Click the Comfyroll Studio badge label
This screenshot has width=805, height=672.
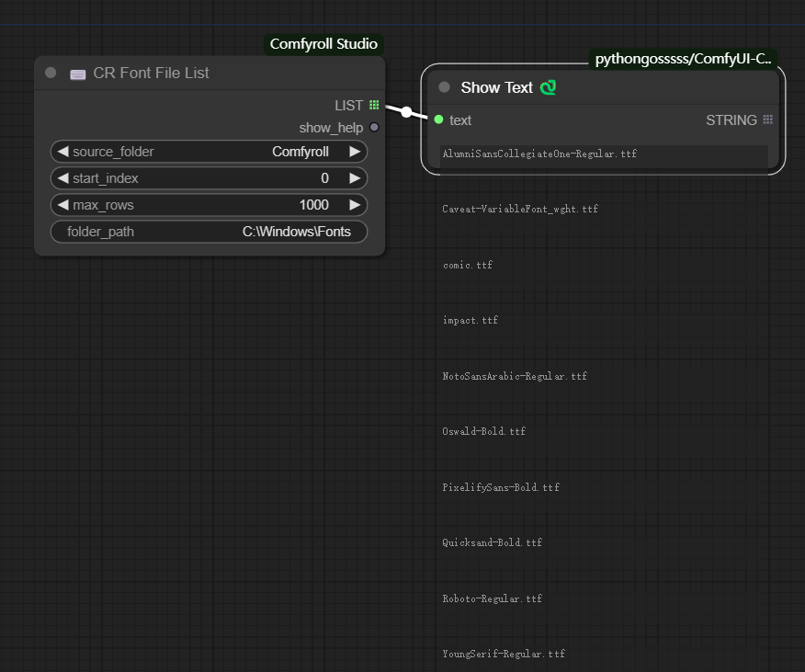pyautogui.click(x=323, y=44)
